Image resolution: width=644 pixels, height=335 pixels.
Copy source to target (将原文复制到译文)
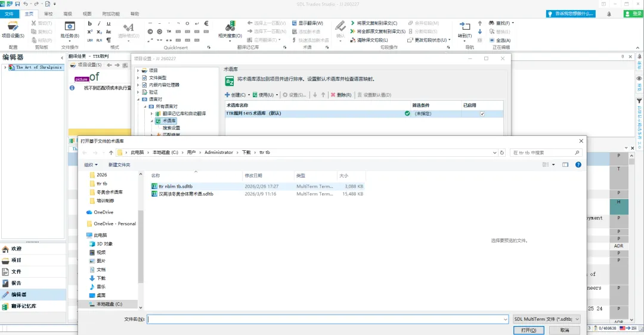(x=373, y=23)
